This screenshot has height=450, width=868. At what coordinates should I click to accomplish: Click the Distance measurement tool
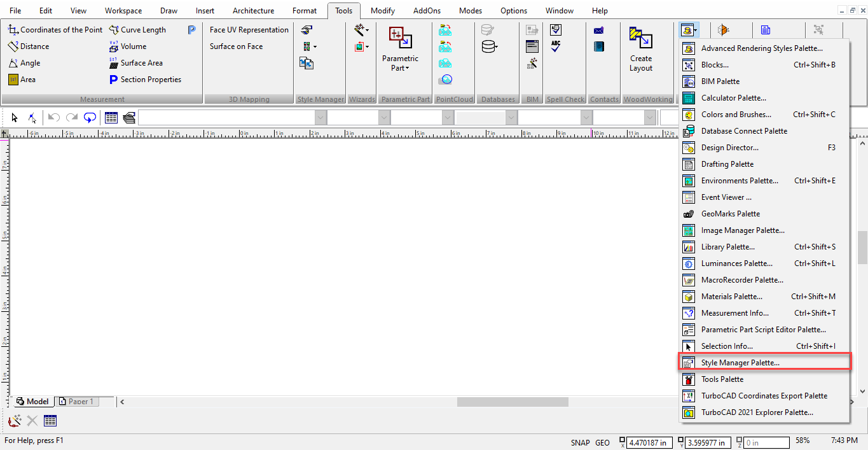coord(29,46)
